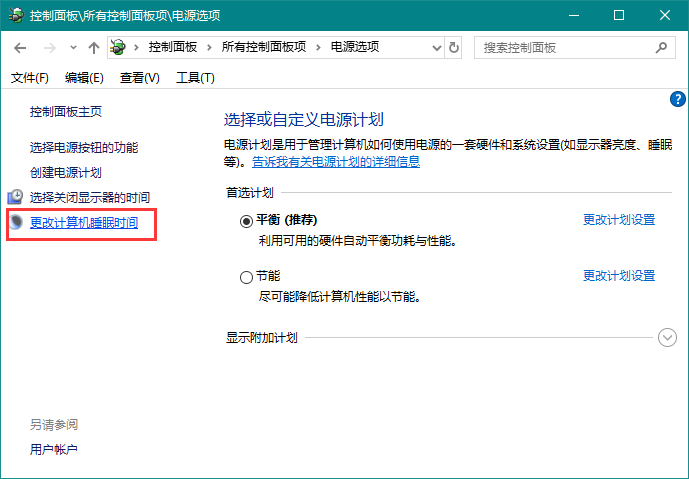Expand 显示附加计划 with the chevron
The height and width of the screenshot is (479, 689).
[667, 337]
